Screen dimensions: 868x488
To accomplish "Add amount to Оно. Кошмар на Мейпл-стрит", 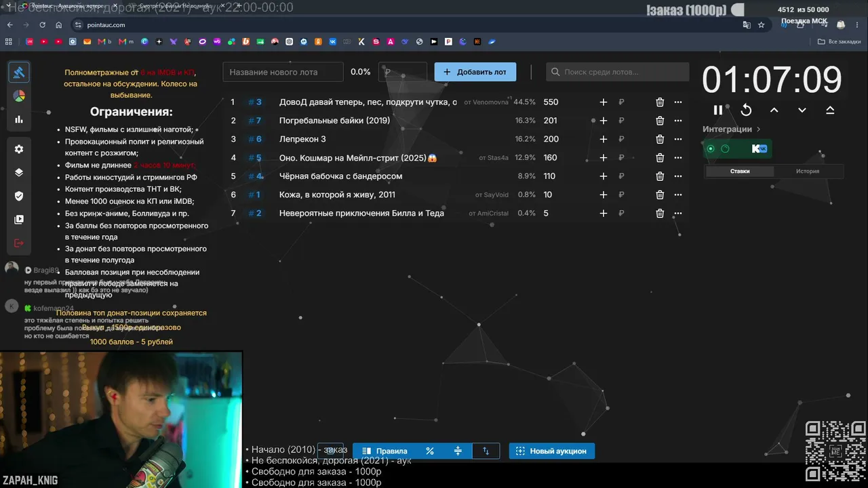I will (x=604, y=158).
